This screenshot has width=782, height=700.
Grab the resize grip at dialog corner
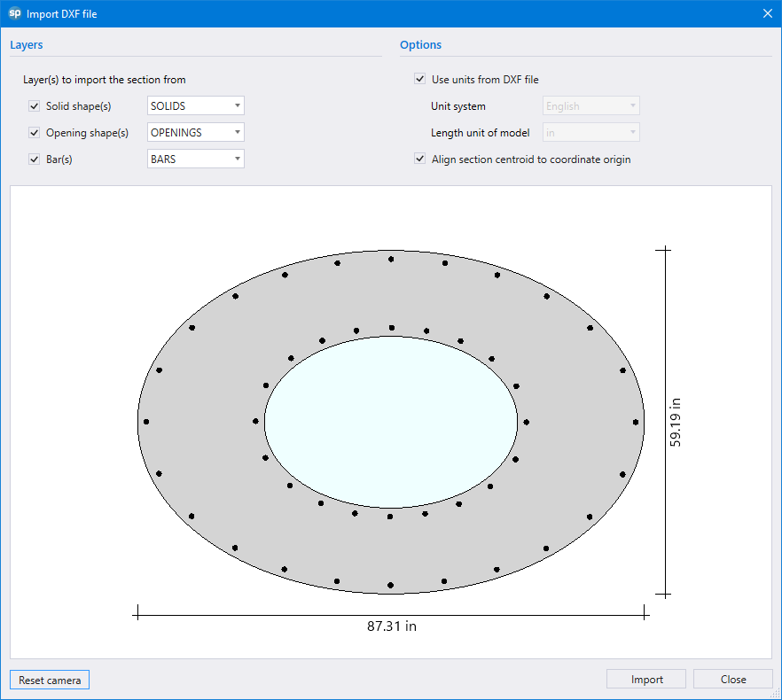[776, 694]
